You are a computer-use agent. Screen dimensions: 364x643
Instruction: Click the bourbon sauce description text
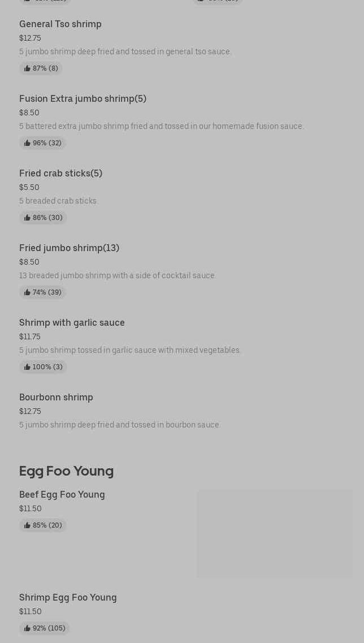(120, 425)
